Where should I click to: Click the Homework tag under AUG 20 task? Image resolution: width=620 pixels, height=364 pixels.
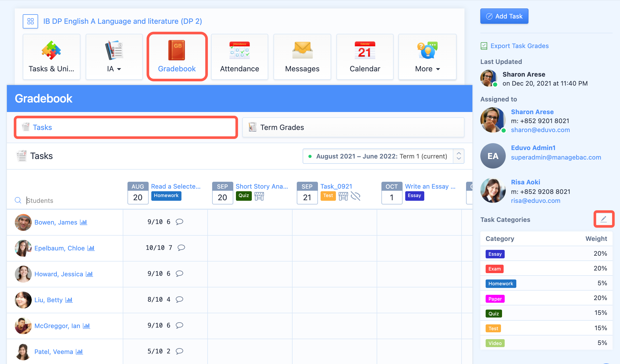coord(166,196)
